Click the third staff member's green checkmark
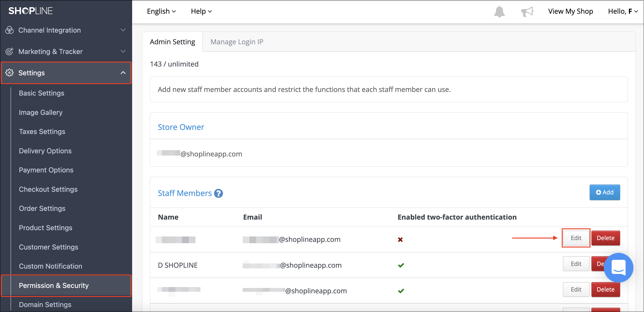The image size is (644, 312). point(401,291)
